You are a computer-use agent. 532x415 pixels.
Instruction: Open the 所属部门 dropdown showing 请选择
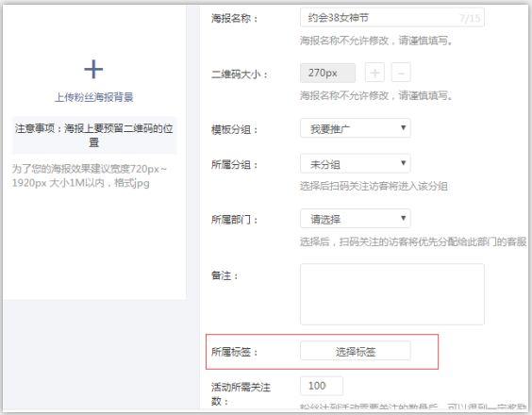click(x=356, y=219)
